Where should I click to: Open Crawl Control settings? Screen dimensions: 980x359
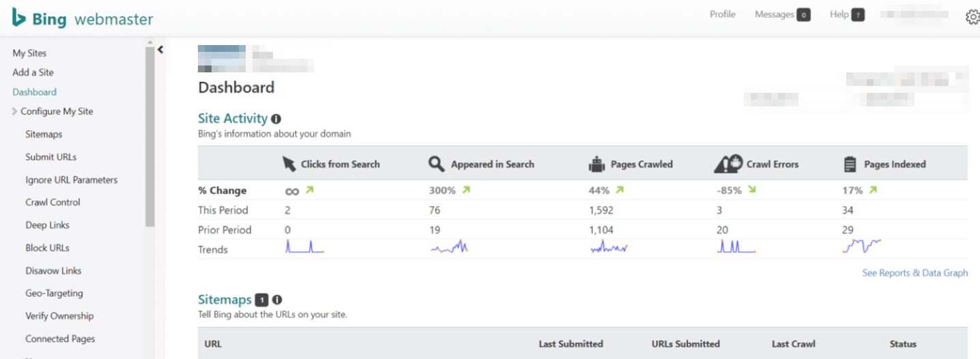[53, 202]
